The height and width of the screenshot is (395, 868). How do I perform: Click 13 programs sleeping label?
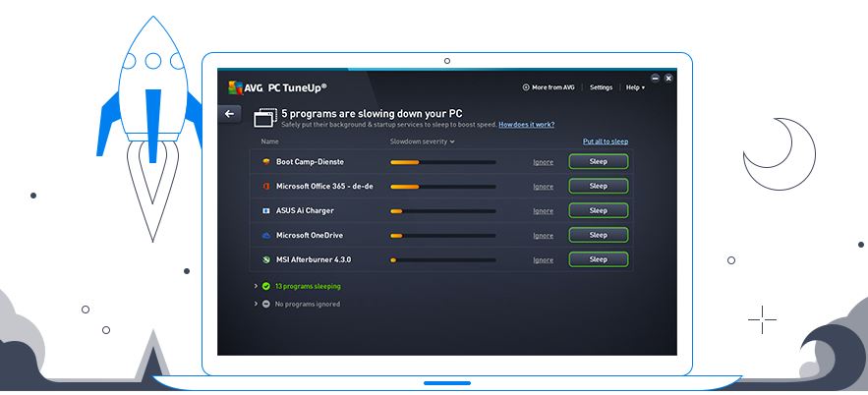pos(308,287)
